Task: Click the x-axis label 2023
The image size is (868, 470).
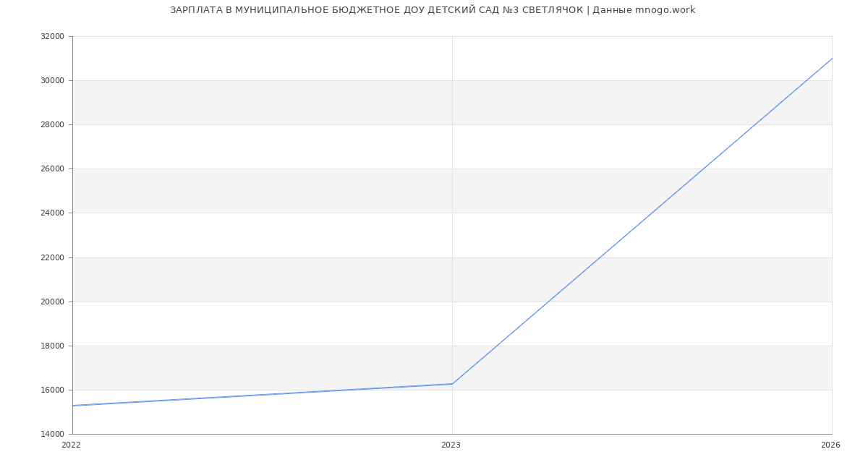Action: [x=451, y=445]
